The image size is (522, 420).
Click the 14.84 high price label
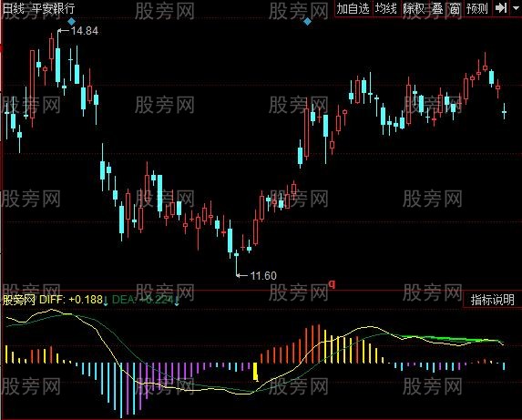click(x=84, y=31)
